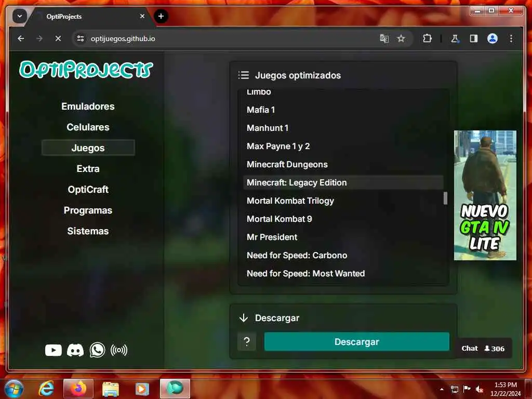Viewport: 532px width, 399px height.
Task: Click the Nuevo GTA IV Lite banner
Action: [x=485, y=195]
